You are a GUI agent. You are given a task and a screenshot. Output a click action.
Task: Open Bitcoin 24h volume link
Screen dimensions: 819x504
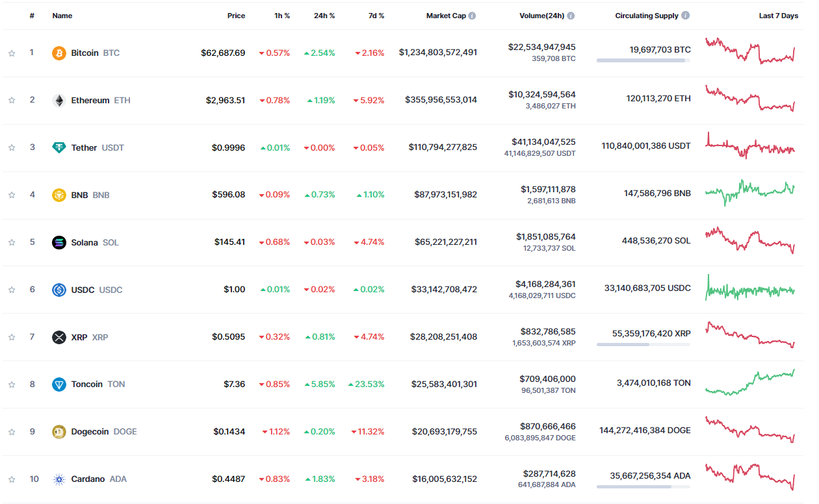pos(541,47)
